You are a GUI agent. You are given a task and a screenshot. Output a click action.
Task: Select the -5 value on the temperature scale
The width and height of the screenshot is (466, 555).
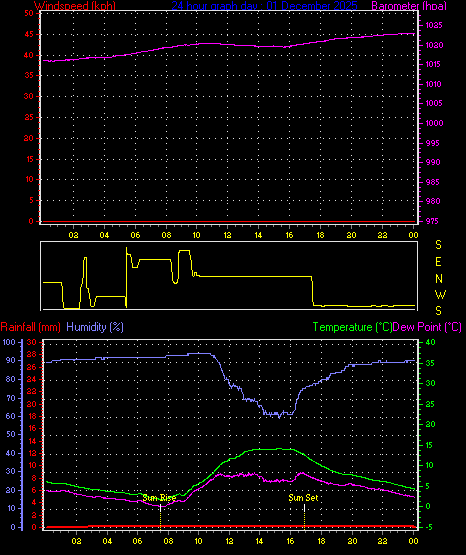tap(428, 527)
